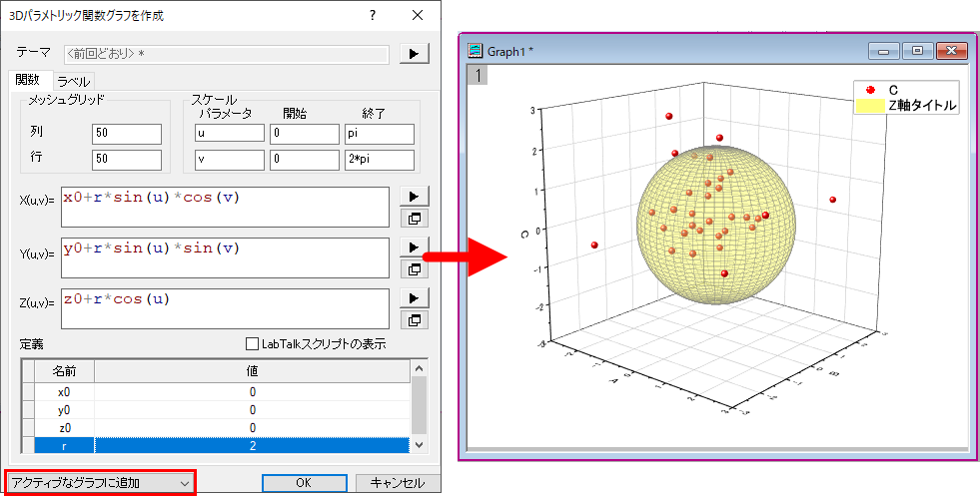Viewport: 980px width, 496px height.
Task: Click the v start value field
Action: tap(305, 160)
